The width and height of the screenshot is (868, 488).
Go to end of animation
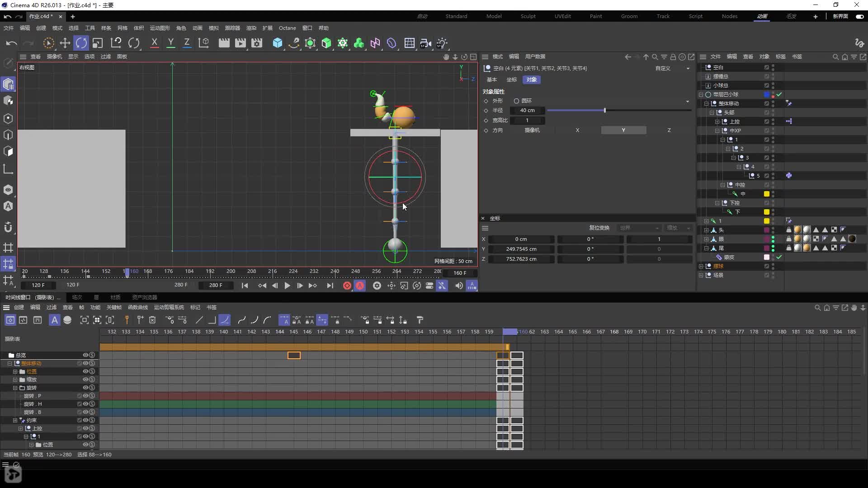click(330, 286)
